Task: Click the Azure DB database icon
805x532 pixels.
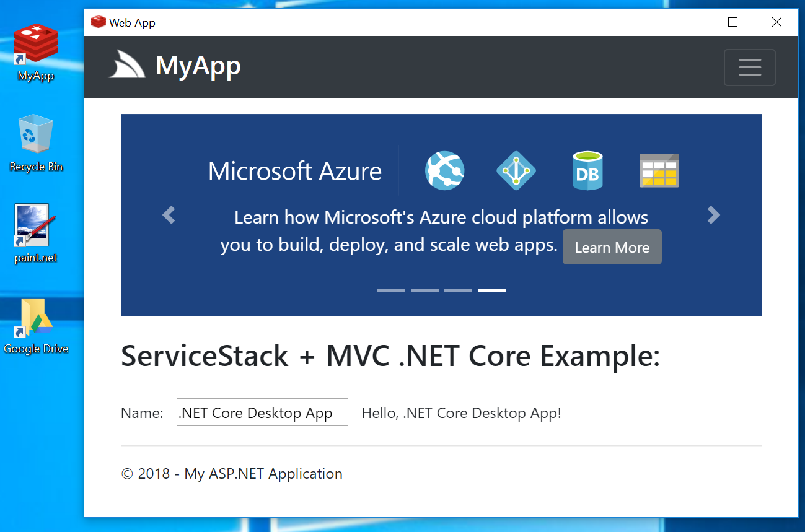Action: click(587, 170)
